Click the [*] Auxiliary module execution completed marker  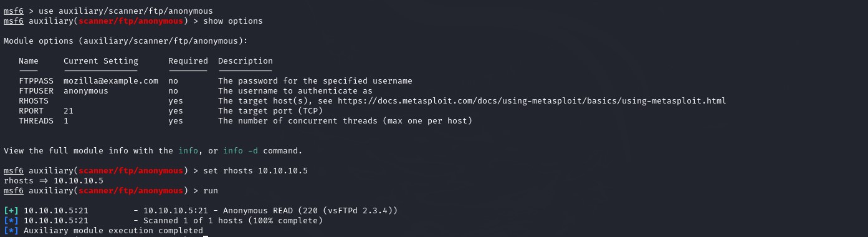11,230
